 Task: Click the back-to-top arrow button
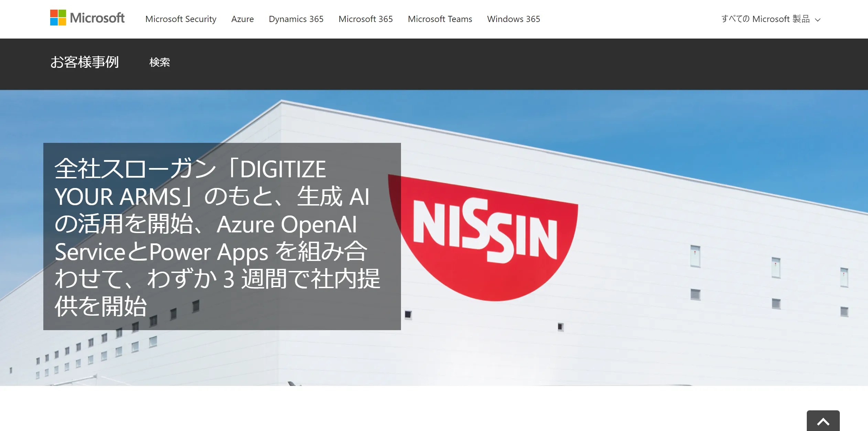point(823,421)
